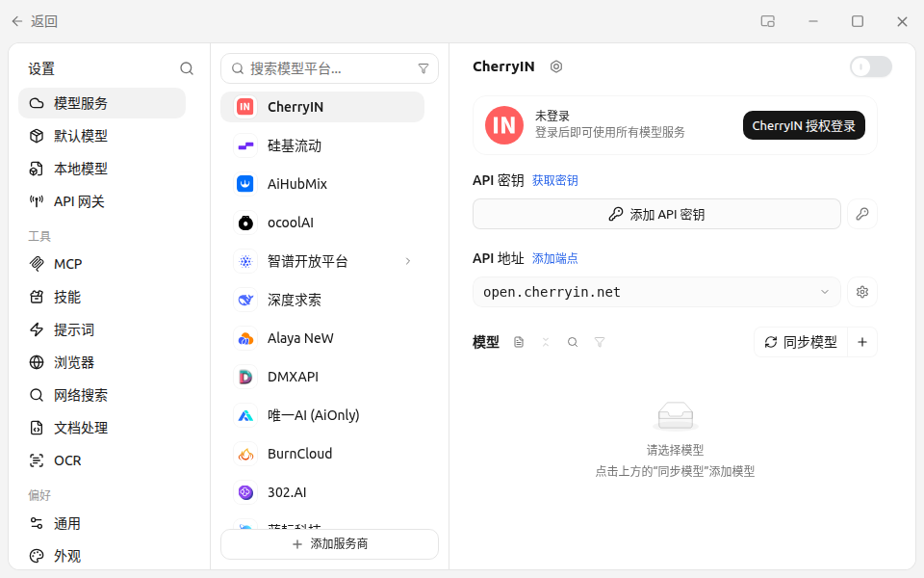Open 文档处理 settings section
Viewport: 924px width, 578px height.
pyautogui.click(x=102, y=428)
